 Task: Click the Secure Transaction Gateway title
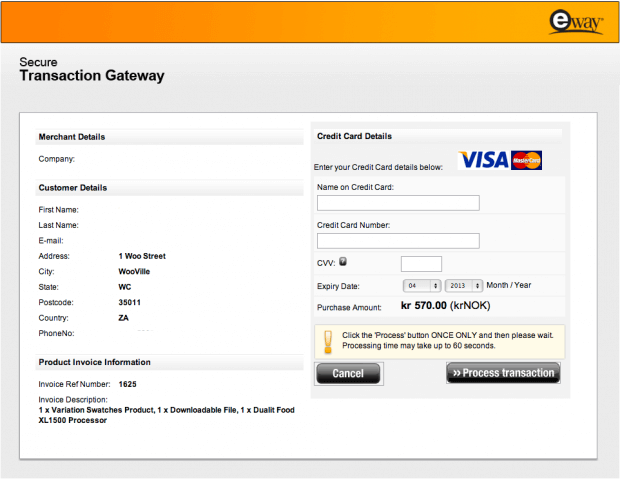coord(92,70)
